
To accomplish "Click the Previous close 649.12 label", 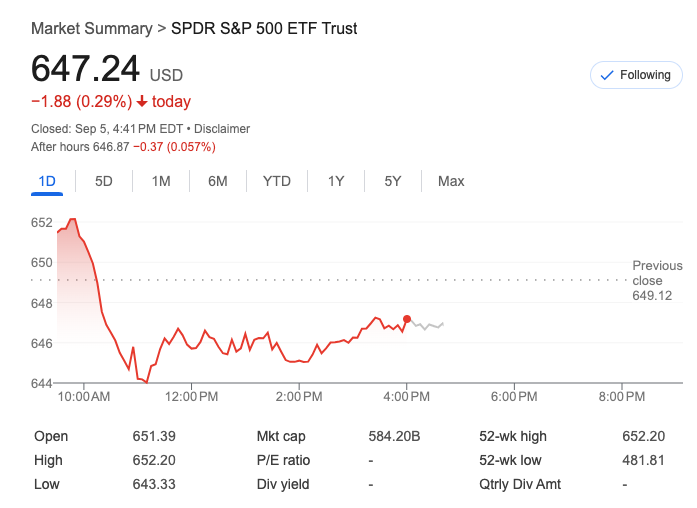I will 657,281.
